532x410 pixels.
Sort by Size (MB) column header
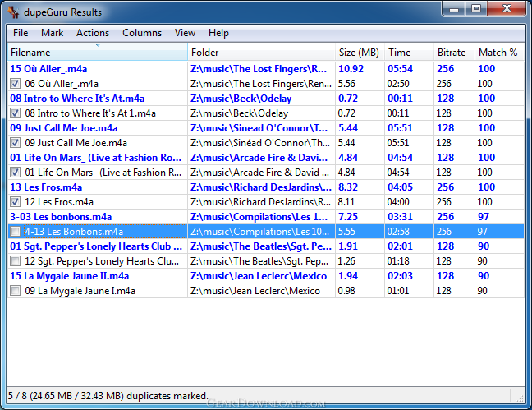pyautogui.click(x=359, y=53)
